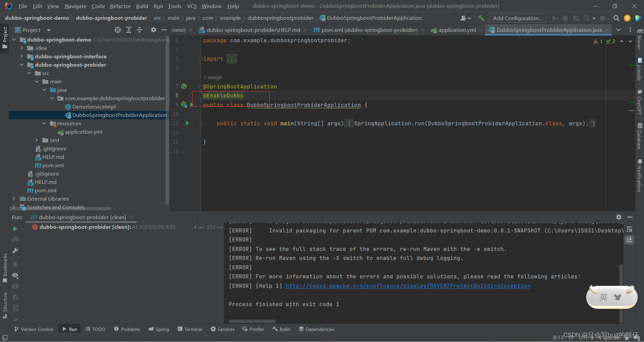Click the IME language floating widget
The height and width of the screenshot is (342, 644).
[612, 297]
